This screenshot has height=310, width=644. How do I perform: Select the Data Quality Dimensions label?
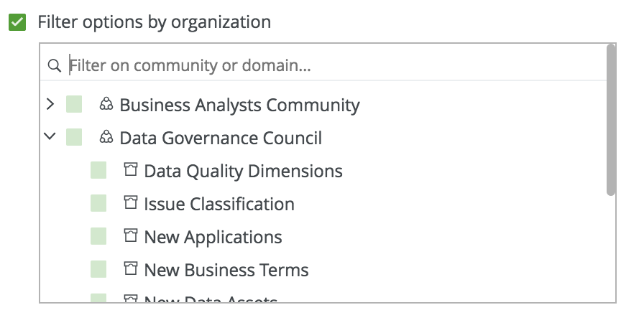coord(243,172)
